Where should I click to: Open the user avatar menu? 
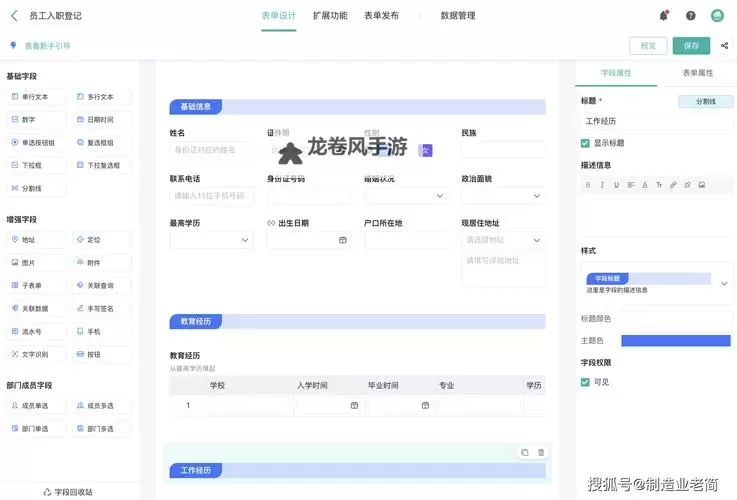[717, 16]
